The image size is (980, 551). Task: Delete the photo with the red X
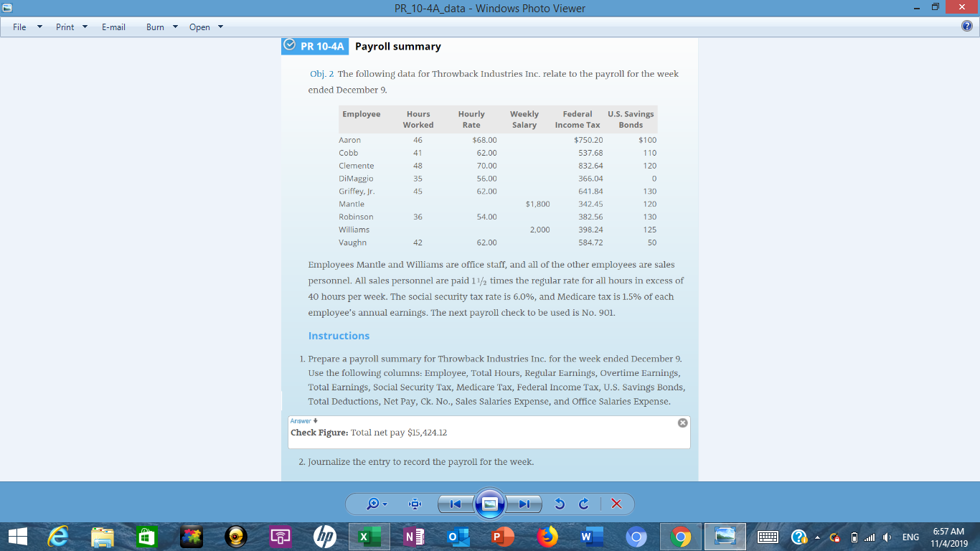(616, 504)
